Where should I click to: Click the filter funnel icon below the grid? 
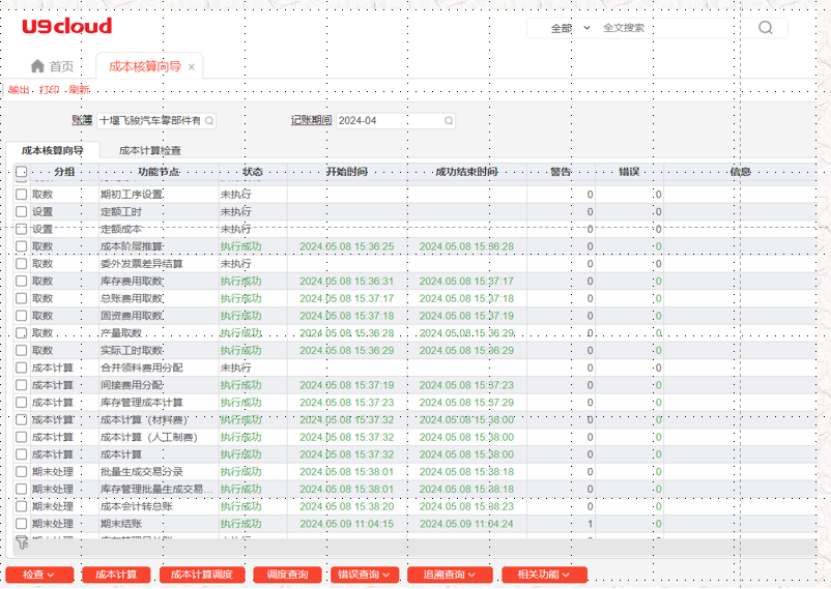[x=21, y=541]
